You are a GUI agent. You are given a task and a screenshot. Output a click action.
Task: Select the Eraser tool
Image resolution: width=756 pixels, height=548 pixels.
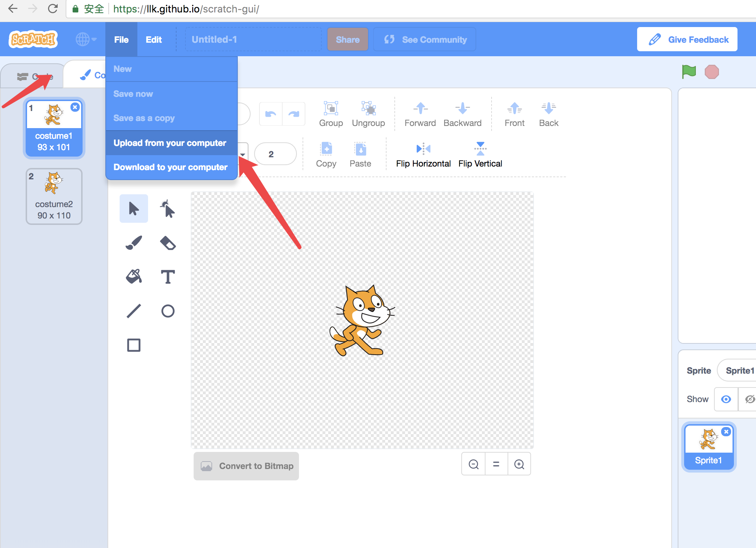tap(168, 243)
